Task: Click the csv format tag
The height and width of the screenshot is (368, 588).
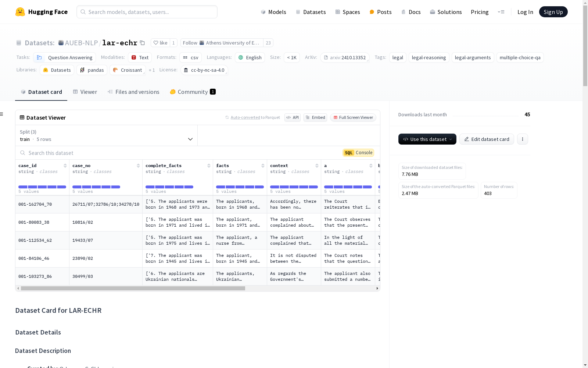Action: coord(191,57)
